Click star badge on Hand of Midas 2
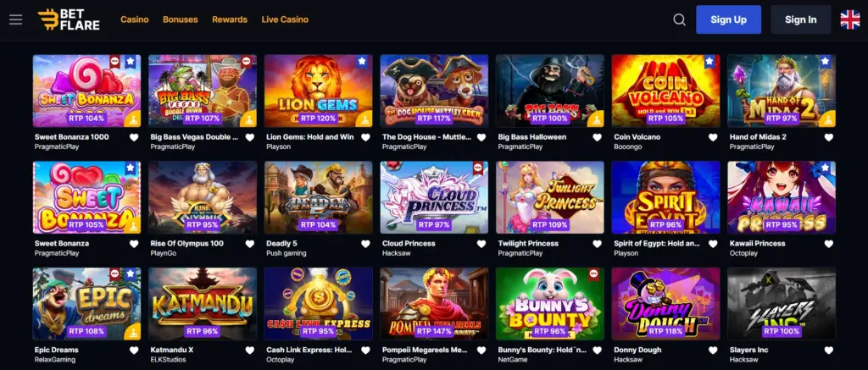This screenshot has width=868, height=370. pyautogui.click(x=826, y=61)
